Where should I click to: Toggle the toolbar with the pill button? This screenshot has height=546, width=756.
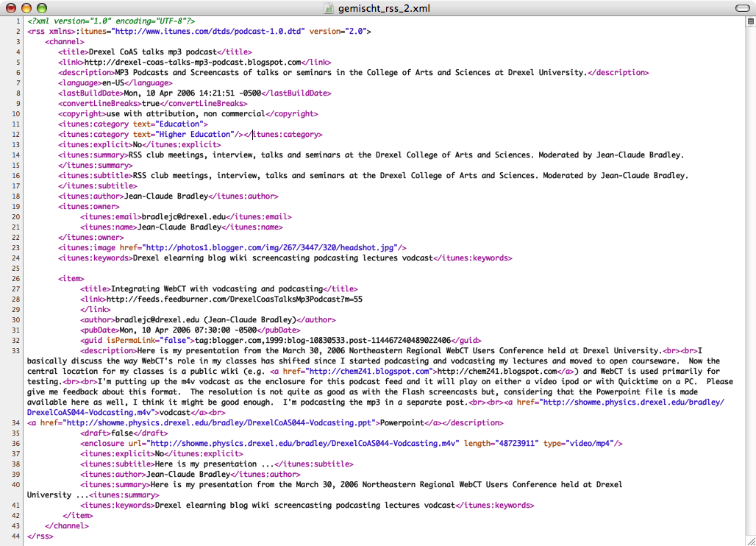[x=741, y=7]
